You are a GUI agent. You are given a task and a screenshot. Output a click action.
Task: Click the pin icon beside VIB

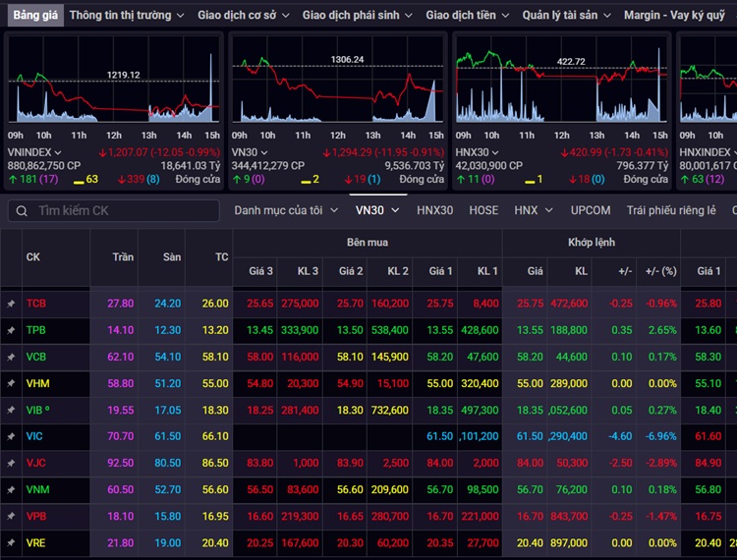coord(11,410)
